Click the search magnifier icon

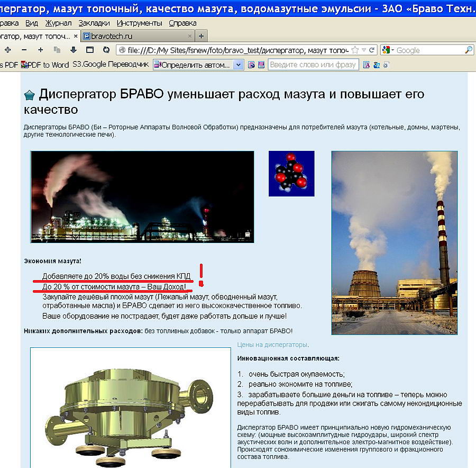(x=469, y=50)
